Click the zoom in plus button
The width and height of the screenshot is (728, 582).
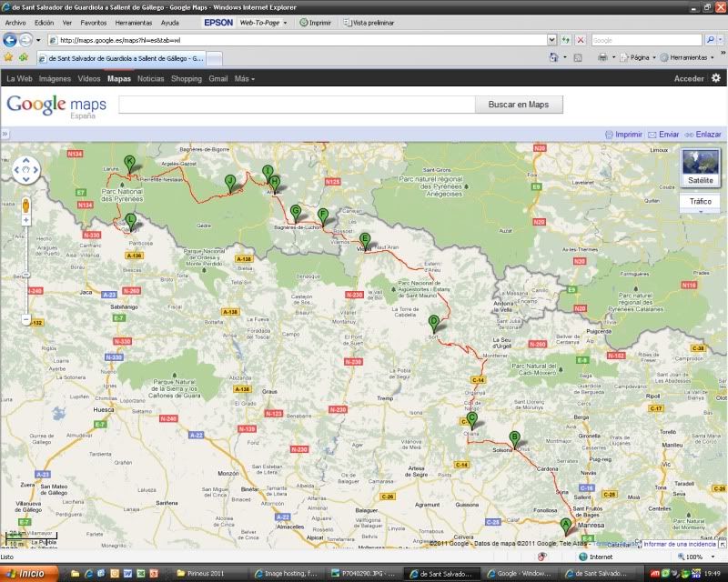click(x=26, y=220)
